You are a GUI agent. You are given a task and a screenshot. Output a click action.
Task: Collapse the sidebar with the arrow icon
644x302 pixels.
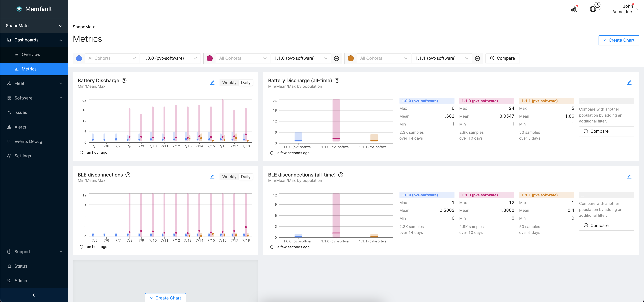pyautogui.click(x=34, y=295)
